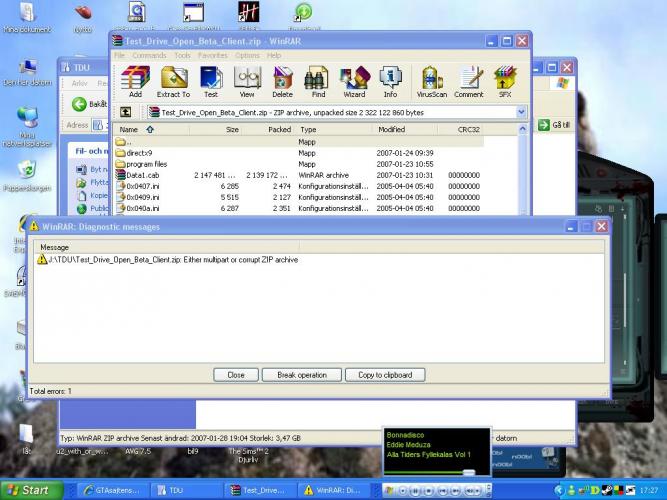Click the Test archive icon
Viewport: 667px width, 500px height.
(x=211, y=79)
